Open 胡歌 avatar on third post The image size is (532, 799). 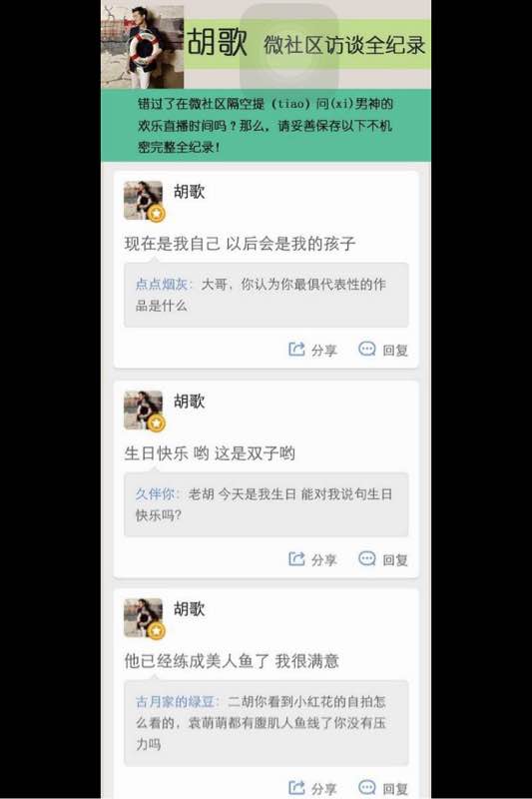[x=143, y=617]
